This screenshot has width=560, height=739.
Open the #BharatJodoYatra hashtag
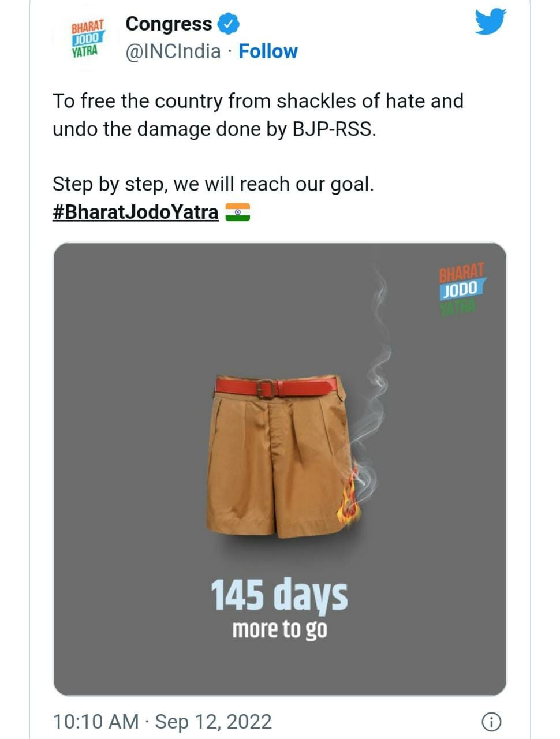pos(136,212)
